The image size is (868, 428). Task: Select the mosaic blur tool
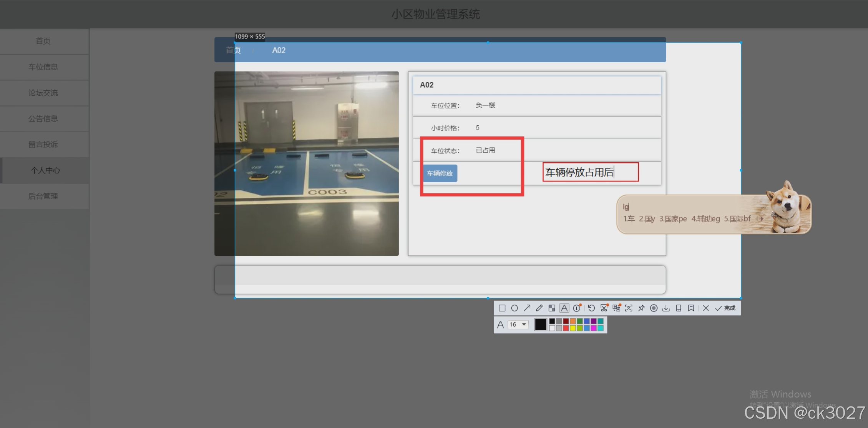[x=552, y=308]
